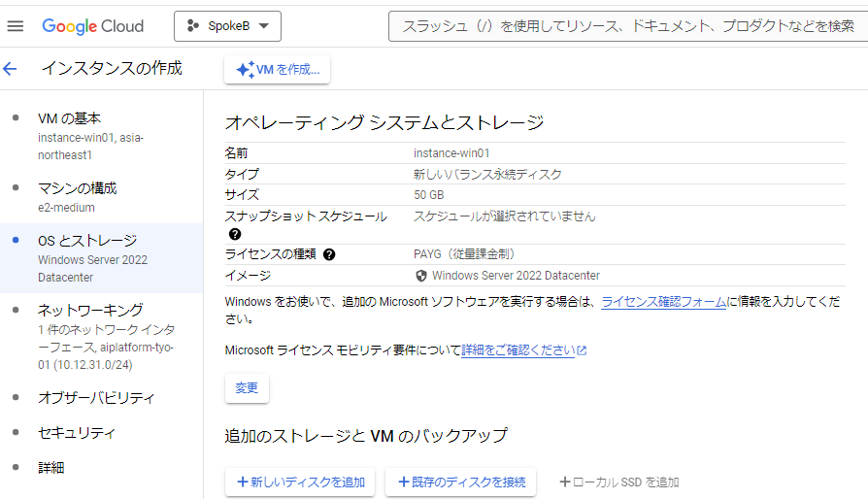
Task: Click the resource search field
Action: point(627,26)
